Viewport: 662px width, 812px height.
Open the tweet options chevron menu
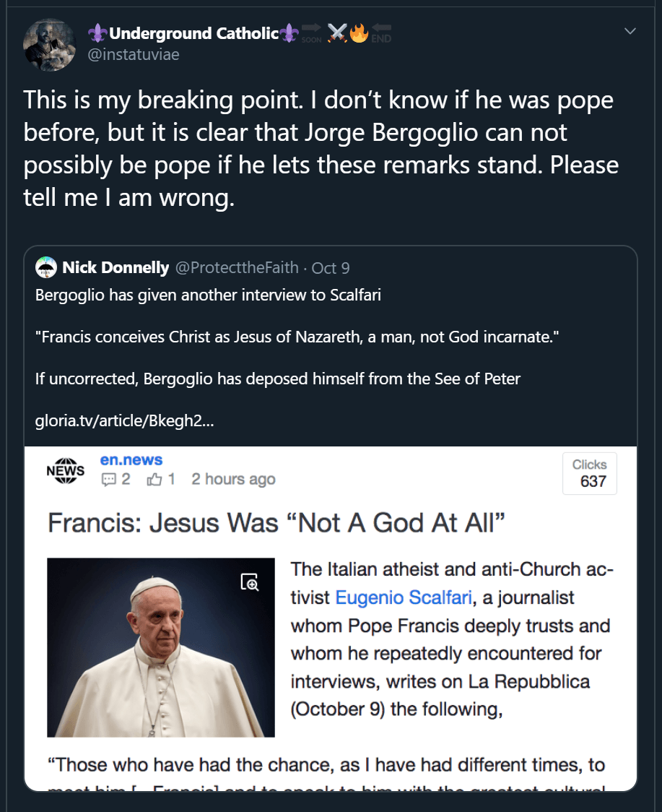pyautogui.click(x=630, y=31)
